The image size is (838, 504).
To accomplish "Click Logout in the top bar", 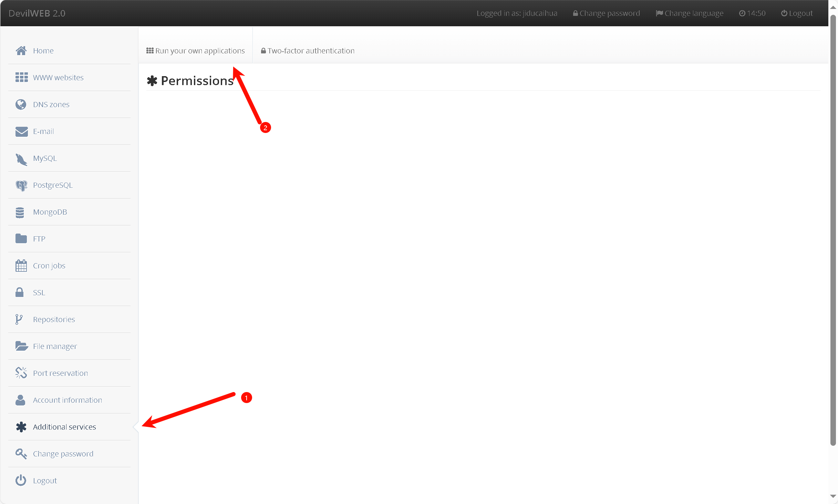I will 797,13.
